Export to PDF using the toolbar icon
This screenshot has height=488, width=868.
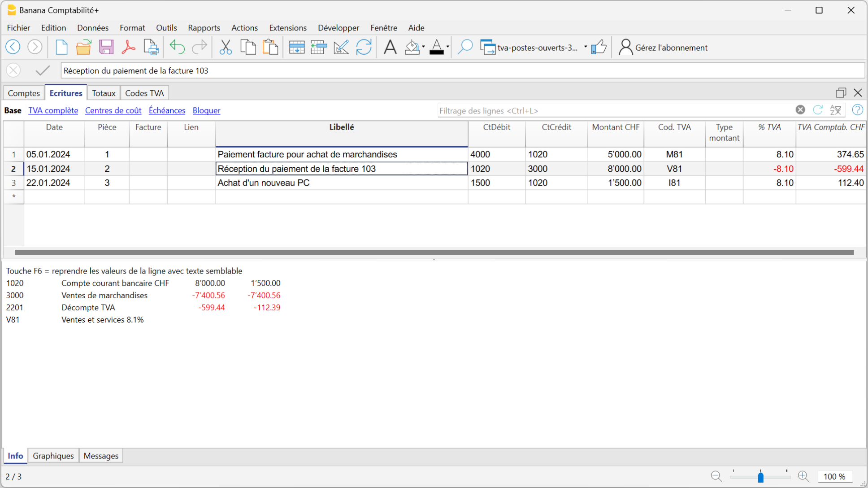tap(128, 47)
